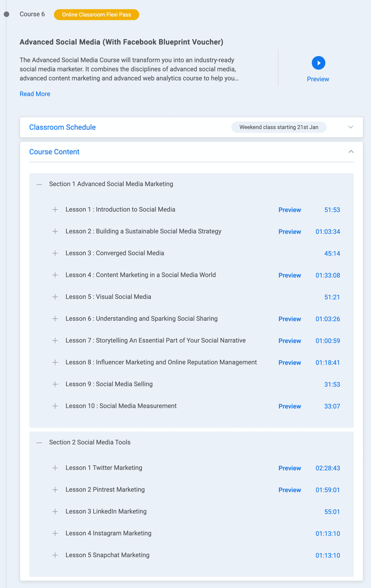Expand Lesson 4 Instagram Marketing plus icon
The height and width of the screenshot is (588, 371).
[55, 534]
